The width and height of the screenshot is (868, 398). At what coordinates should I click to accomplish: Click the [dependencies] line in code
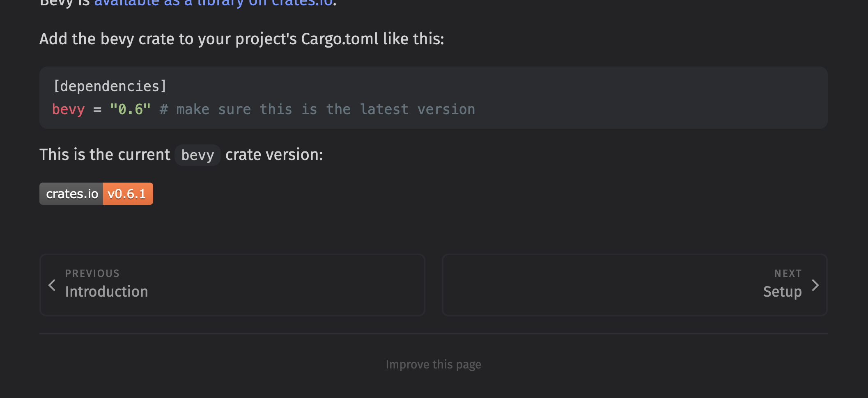click(x=110, y=86)
